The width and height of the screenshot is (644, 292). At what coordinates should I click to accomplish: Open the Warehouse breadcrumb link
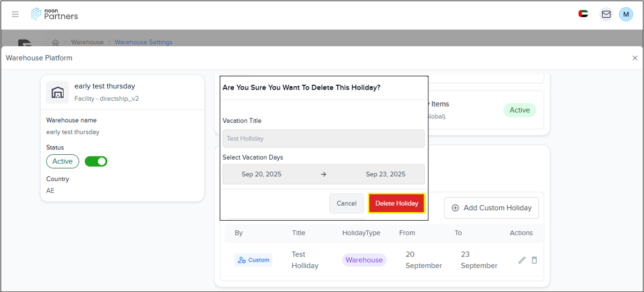pyautogui.click(x=87, y=42)
